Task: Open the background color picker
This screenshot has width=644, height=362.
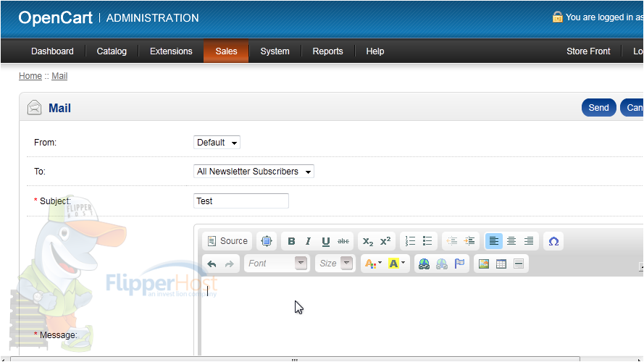Action: 396,264
